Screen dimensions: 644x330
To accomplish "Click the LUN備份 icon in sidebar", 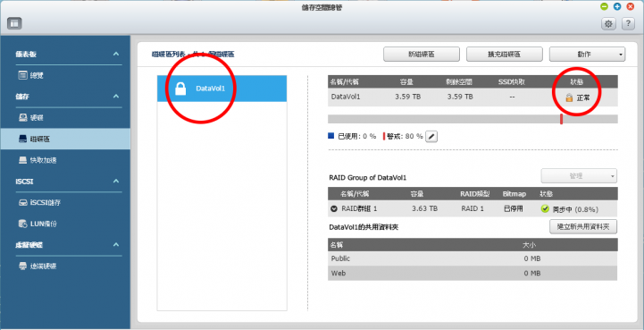I will point(23,224).
